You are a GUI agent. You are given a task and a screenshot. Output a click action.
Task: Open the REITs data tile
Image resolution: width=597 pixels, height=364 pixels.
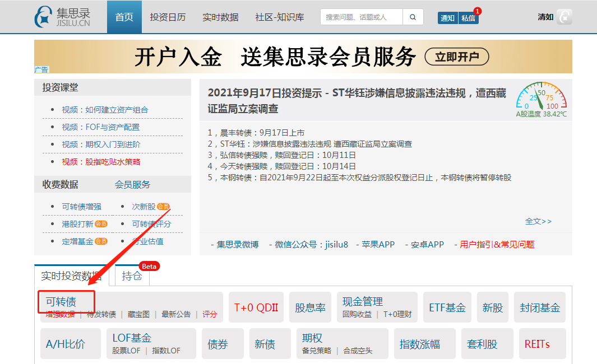[x=537, y=344]
